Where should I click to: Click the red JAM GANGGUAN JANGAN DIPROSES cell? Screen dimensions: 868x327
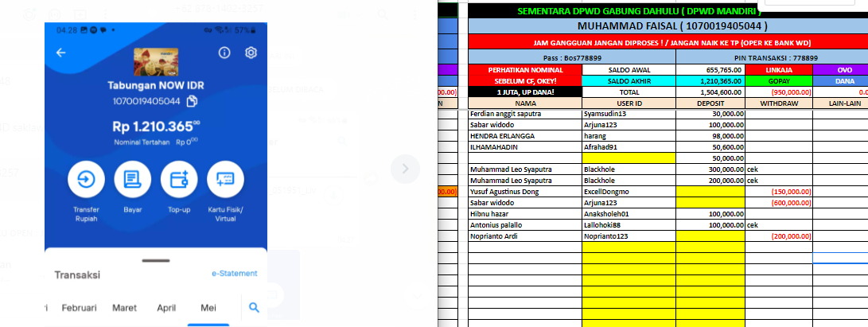tap(668, 42)
